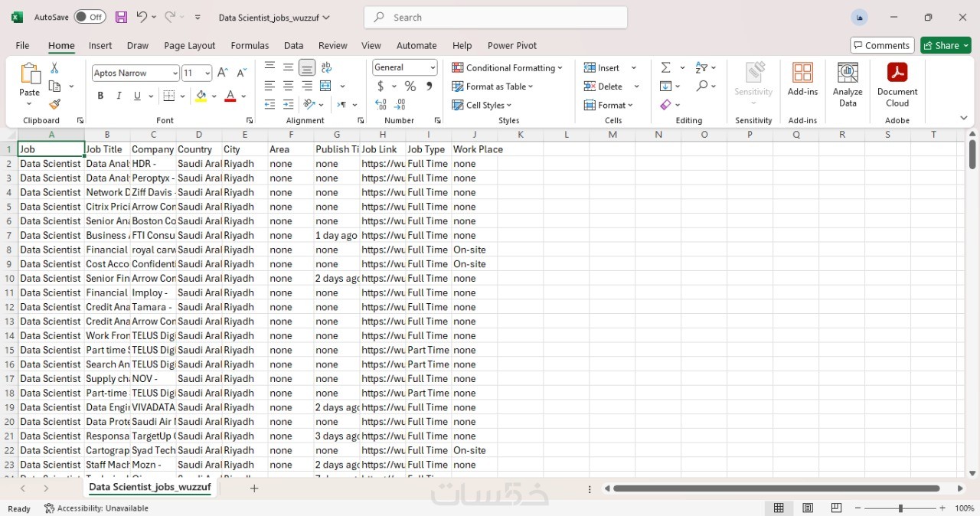Switch to Page Layout view in status bar

tap(808, 508)
